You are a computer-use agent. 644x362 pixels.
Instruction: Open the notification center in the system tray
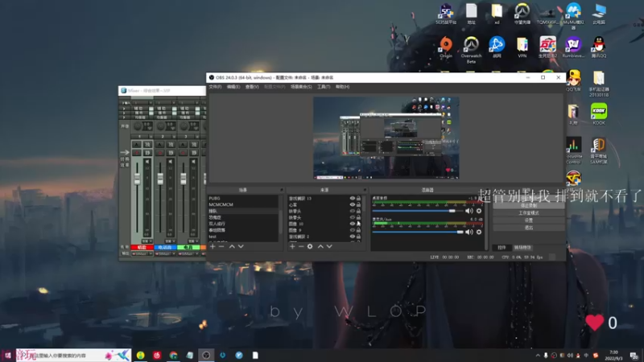634,355
